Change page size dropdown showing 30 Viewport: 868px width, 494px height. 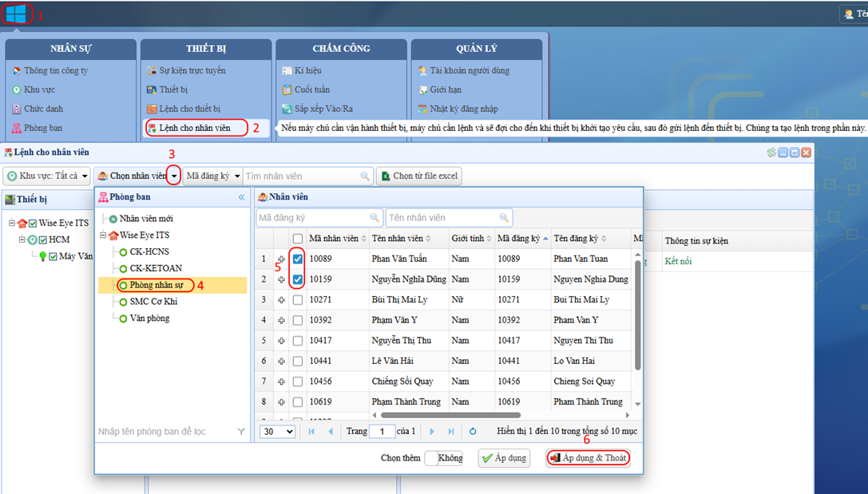coord(277,431)
